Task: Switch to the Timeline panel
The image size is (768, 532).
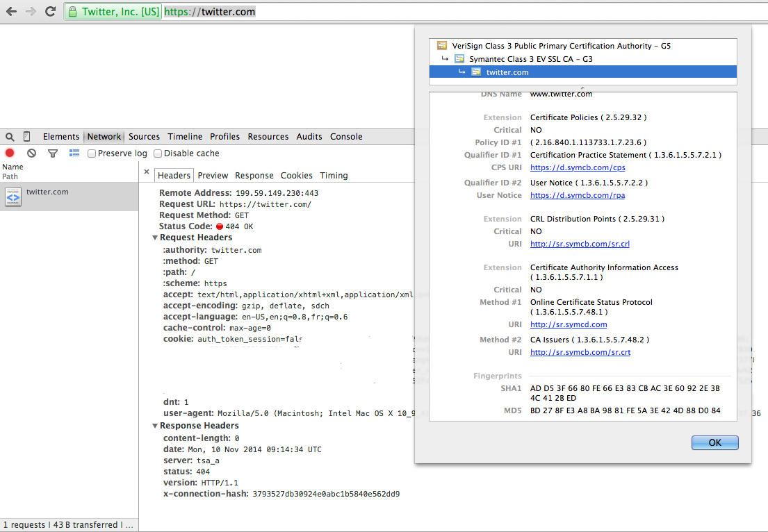Action: point(185,137)
